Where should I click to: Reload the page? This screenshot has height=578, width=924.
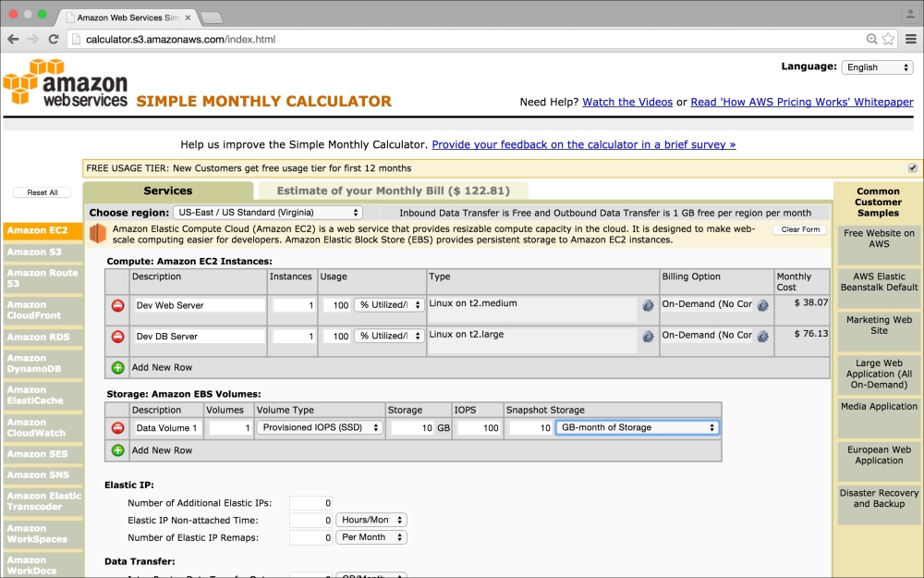(53, 40)
